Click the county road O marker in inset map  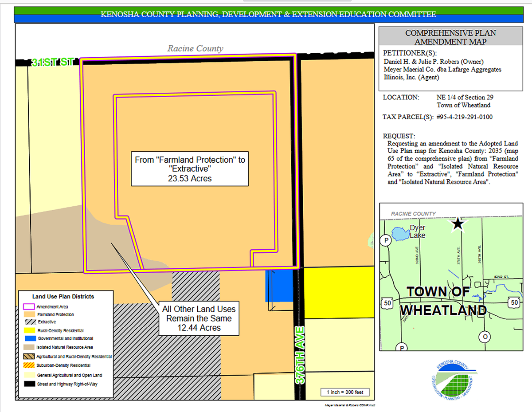(485, 337)
